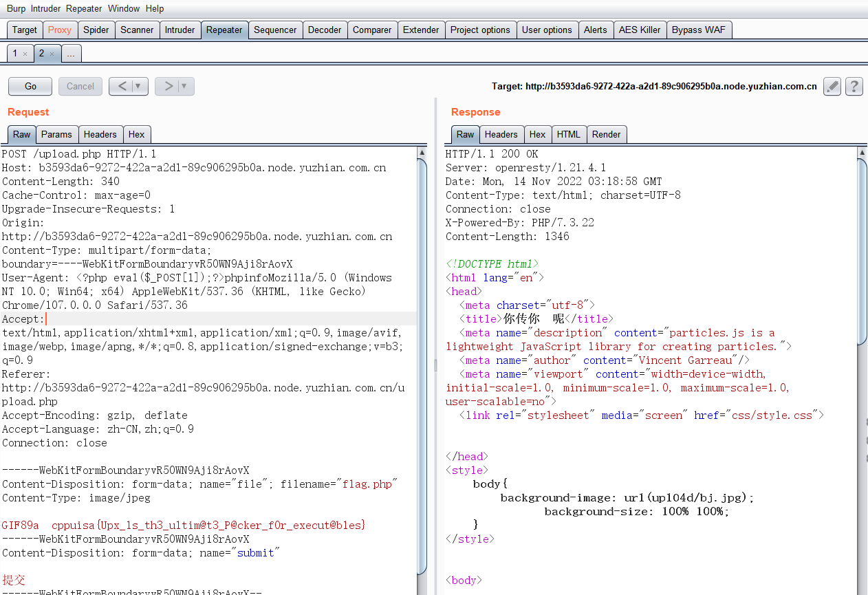Switch to the Sequencer tab

pyautogui.click(x=275, y=30)
